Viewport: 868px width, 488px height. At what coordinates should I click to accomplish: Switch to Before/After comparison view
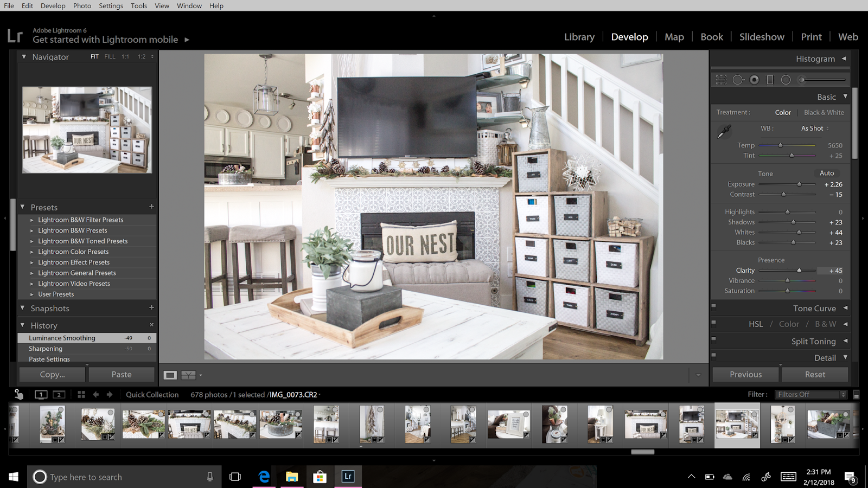pyautogui.click(x=188, y=375)
